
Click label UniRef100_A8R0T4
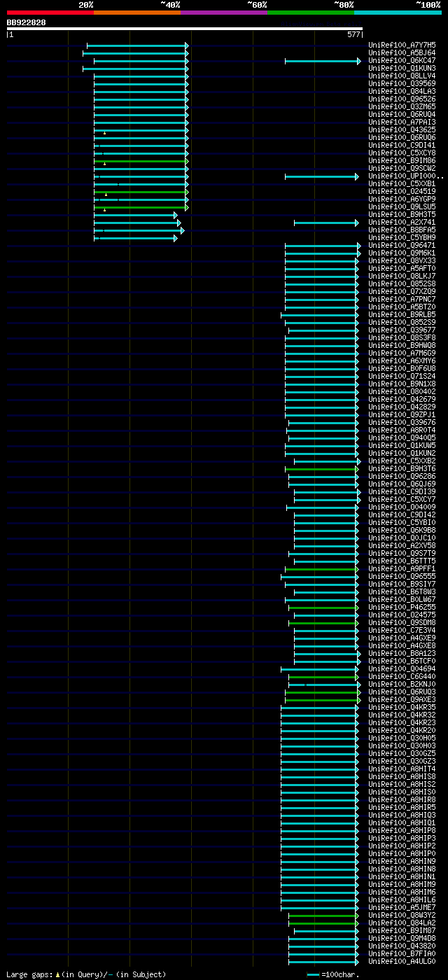402,430
